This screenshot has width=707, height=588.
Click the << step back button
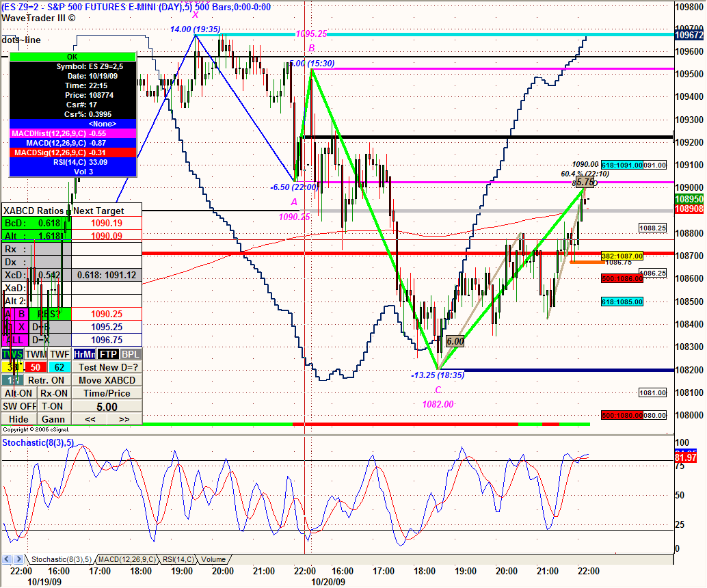click(90, 419)
